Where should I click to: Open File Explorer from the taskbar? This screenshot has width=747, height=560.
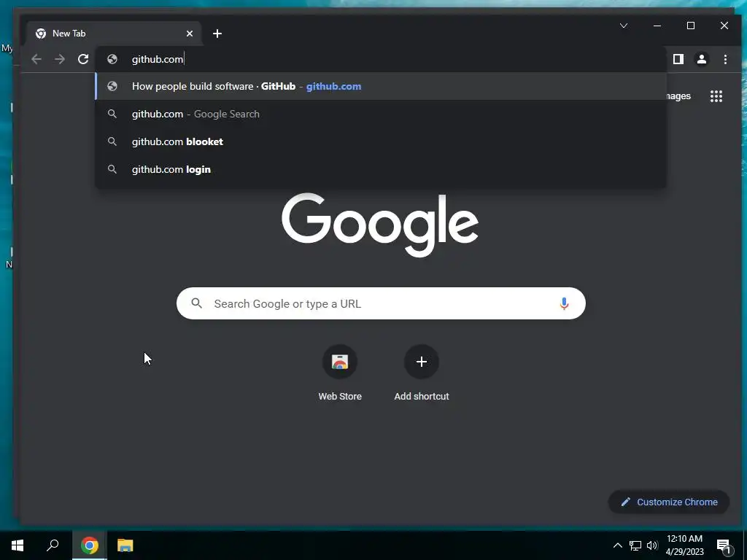pyautogui.click(x=125, y=545)
